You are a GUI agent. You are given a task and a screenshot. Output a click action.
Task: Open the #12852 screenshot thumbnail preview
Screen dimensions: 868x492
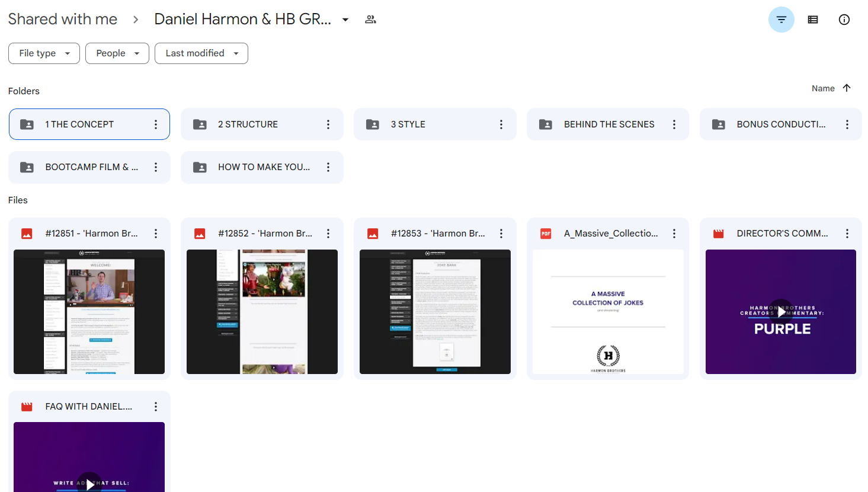click(262, 312)
